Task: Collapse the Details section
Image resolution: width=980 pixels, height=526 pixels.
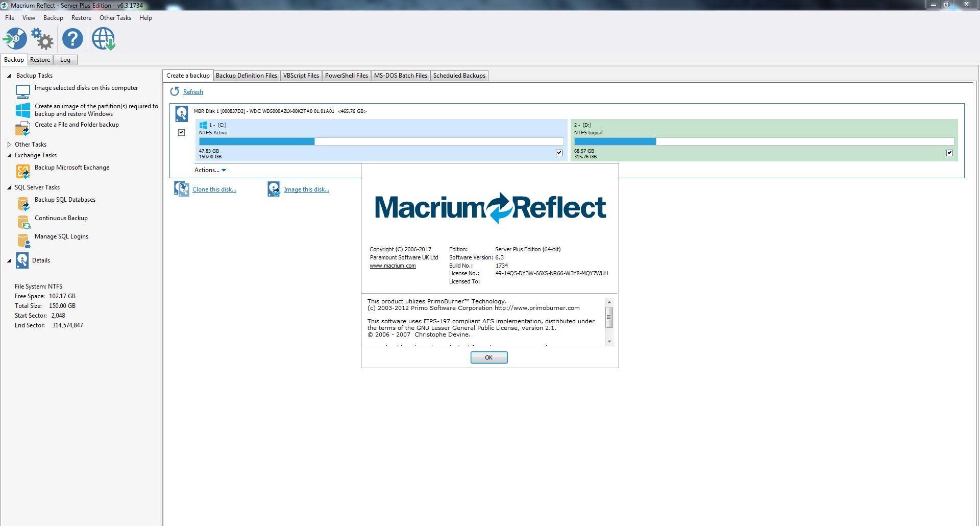Action: (9, 260)
